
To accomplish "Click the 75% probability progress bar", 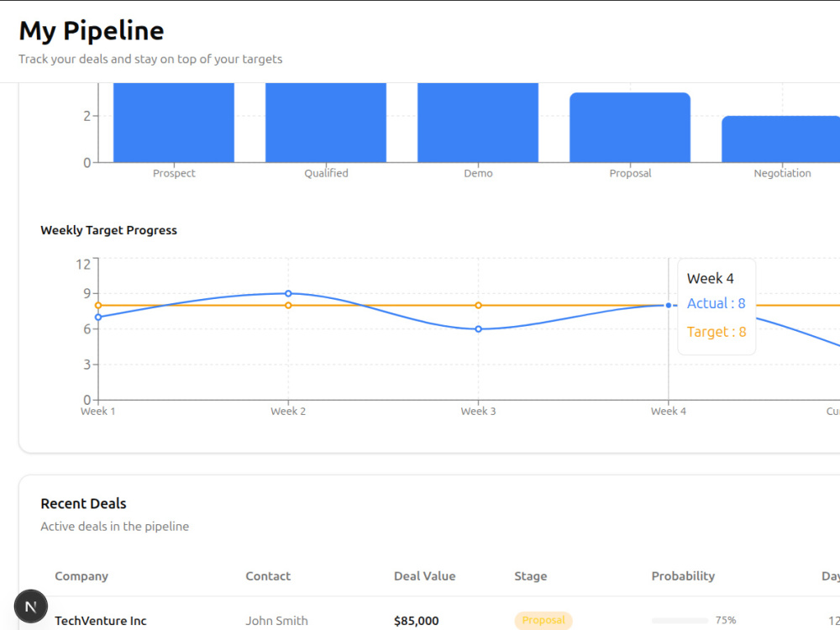I will click(x=680, y=621).
